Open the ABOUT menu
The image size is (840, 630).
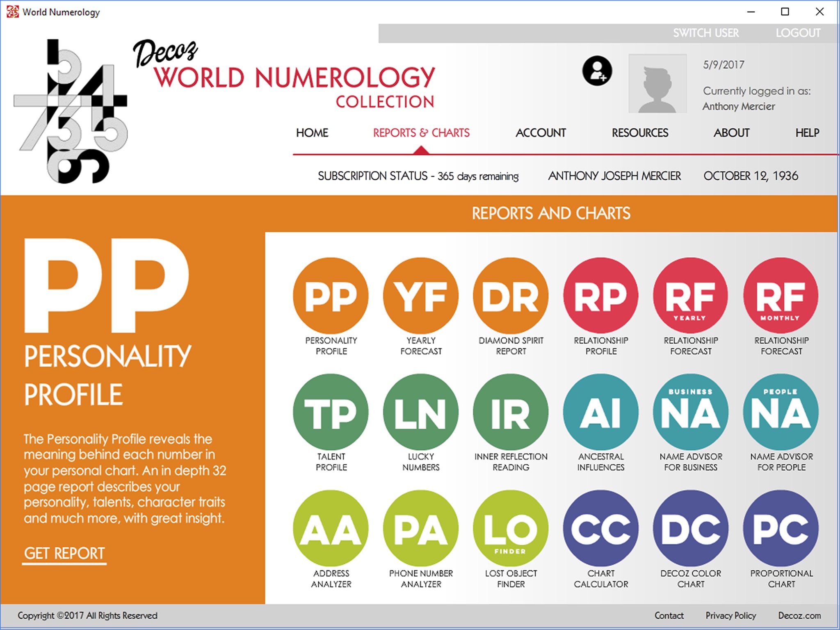(x=731, y=133)
